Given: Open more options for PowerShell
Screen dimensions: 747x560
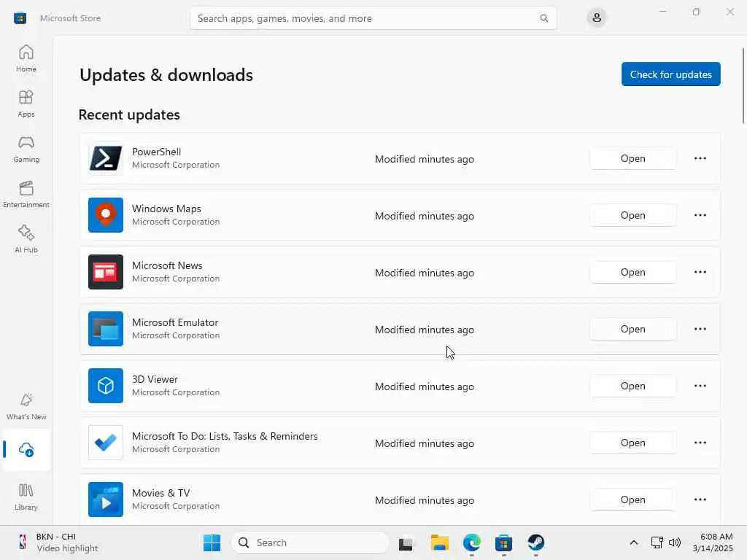Looking at the screenshot, I should [x=700, y=158].
